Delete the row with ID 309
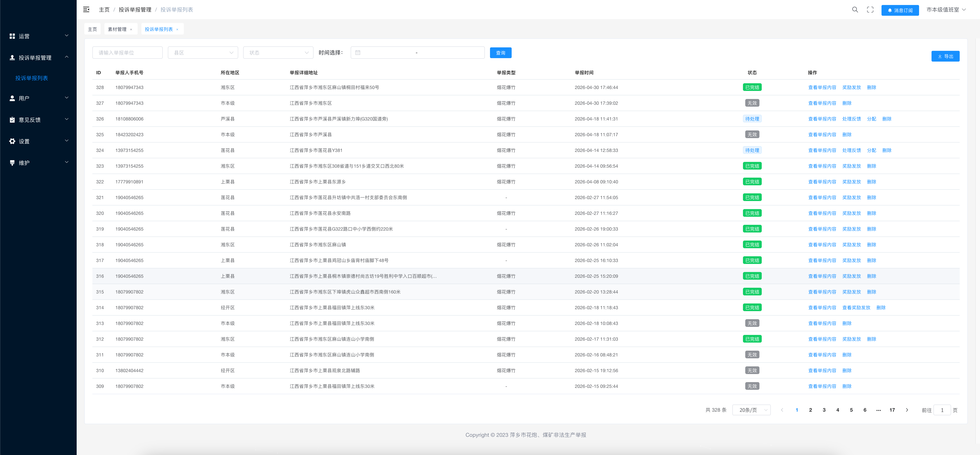Screen dimensions: 980x455 [x=847, y=386]
